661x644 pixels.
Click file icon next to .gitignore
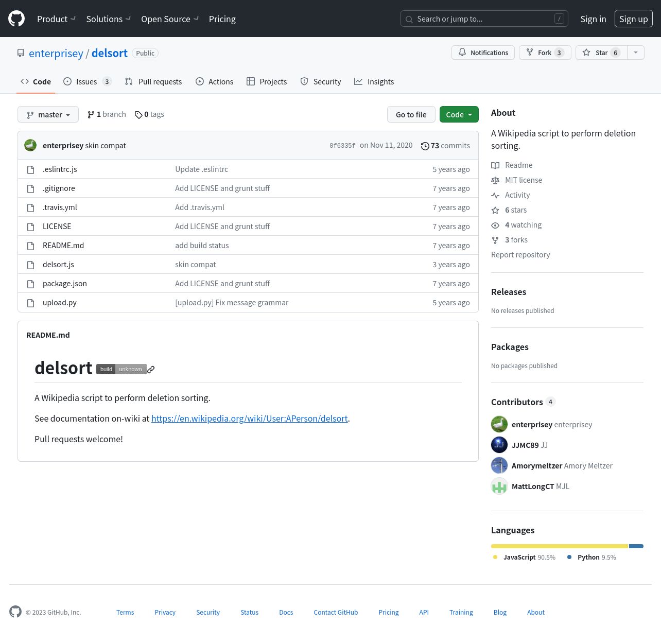(x=30, y=188)
